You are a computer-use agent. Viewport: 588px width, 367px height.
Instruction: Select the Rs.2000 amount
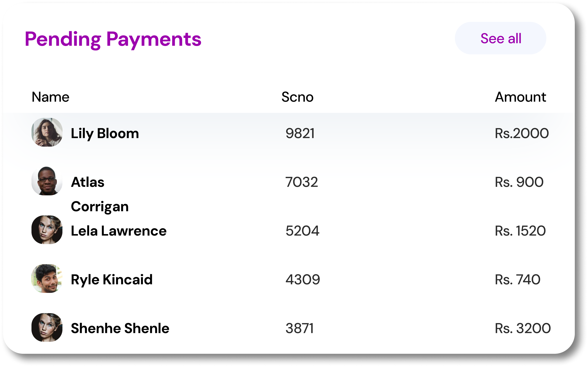(x=522, y=133)
